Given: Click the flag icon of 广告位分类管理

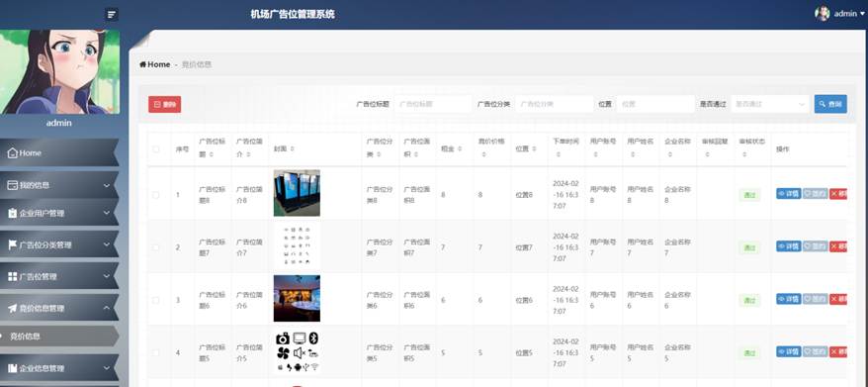Looking at the screenshot, I should tap(13, 244).
